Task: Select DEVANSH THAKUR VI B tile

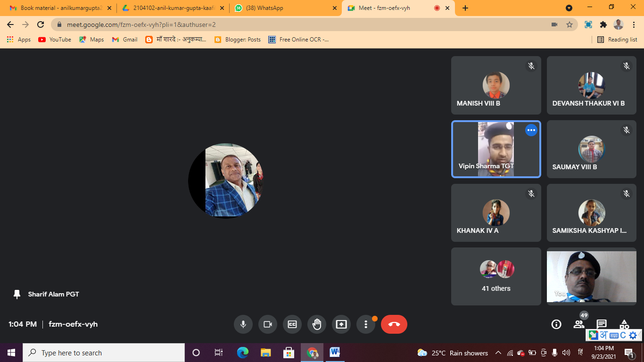Action: coord(592,85)
